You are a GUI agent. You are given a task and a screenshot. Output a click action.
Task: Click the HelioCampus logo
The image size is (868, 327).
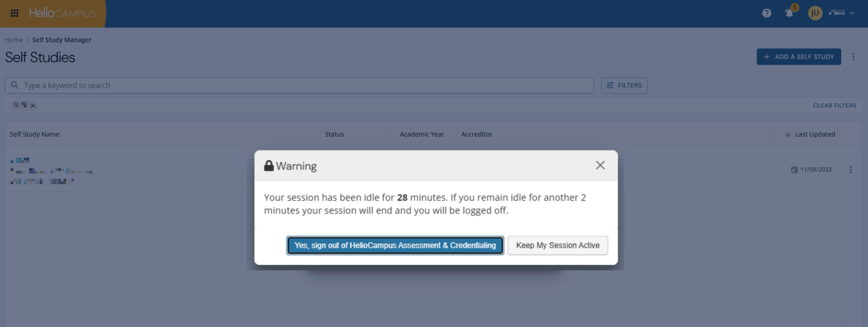62,13
